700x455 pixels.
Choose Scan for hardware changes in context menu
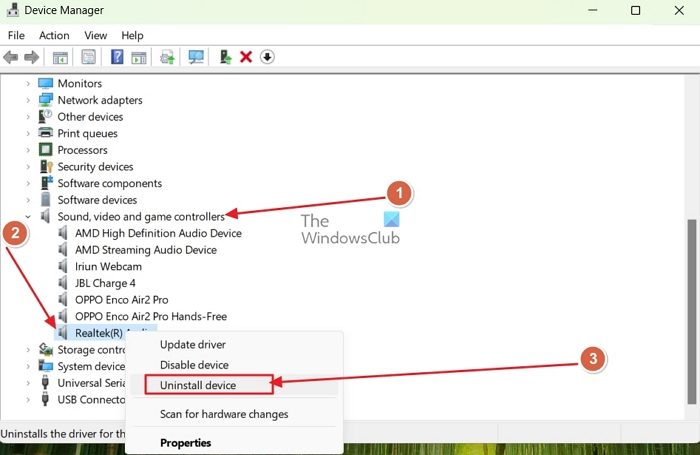pos(234,414)
